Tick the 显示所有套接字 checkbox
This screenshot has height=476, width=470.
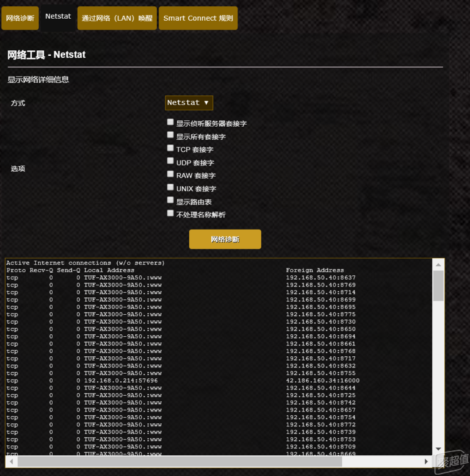tap(170, 135)
